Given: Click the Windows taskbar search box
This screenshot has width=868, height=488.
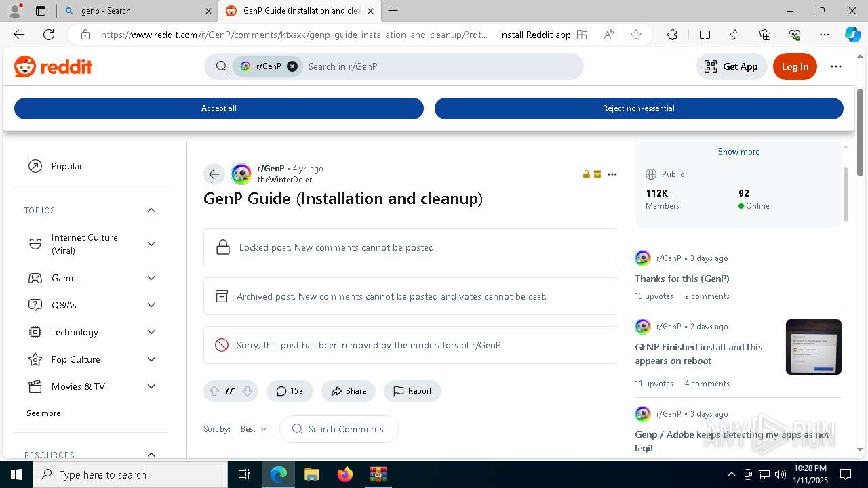Looking at the screenshot, I should pyautogui.click(x=130, y=474).
